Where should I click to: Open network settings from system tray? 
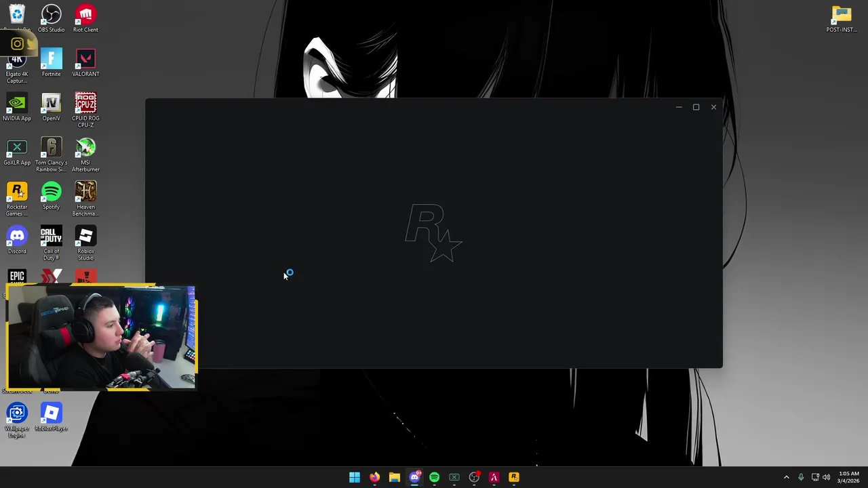pyautogui.click(x=815, y=477)
